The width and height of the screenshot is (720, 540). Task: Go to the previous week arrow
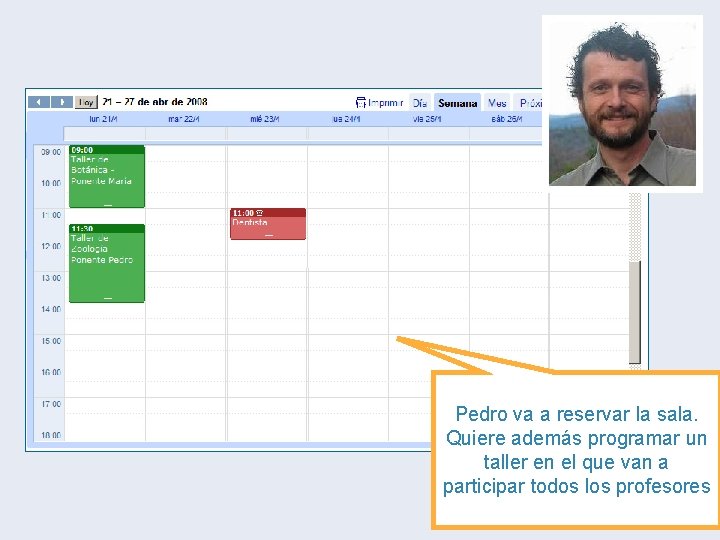click(x=39, y=102)
